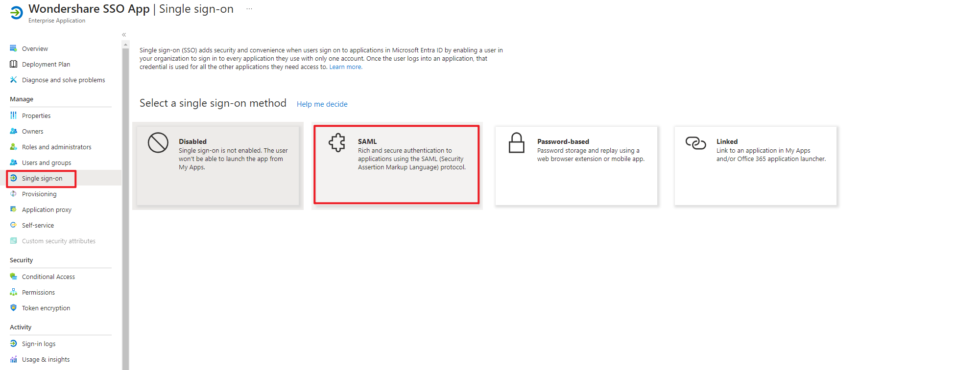Click the Disabled prohibition circle icon
This screenshot has width=980, height=370.
coord(158,143)
